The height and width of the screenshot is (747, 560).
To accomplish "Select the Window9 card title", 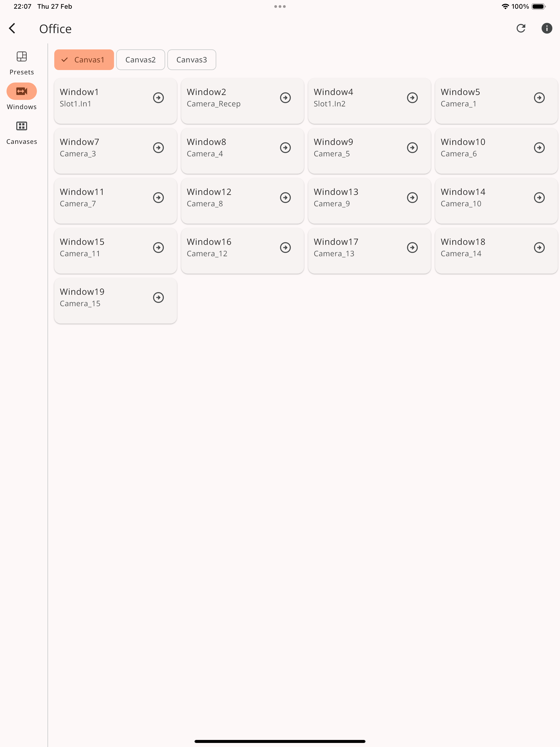I will click(333, 142).
